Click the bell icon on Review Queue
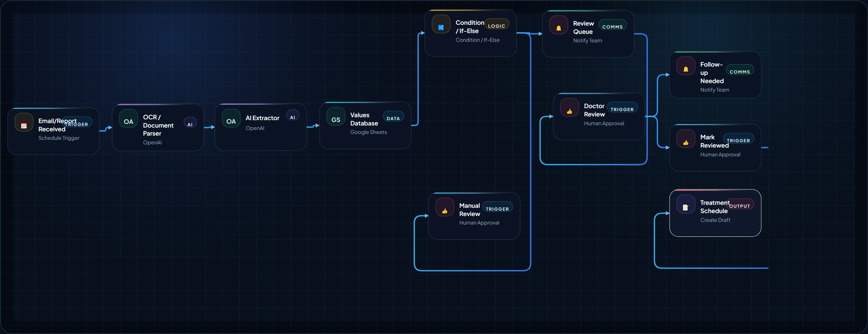The image size is (868, 334). coord(559,25)
